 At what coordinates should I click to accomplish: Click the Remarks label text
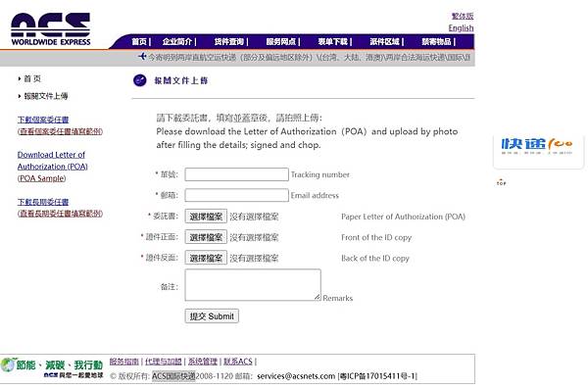tap(337, 298)
